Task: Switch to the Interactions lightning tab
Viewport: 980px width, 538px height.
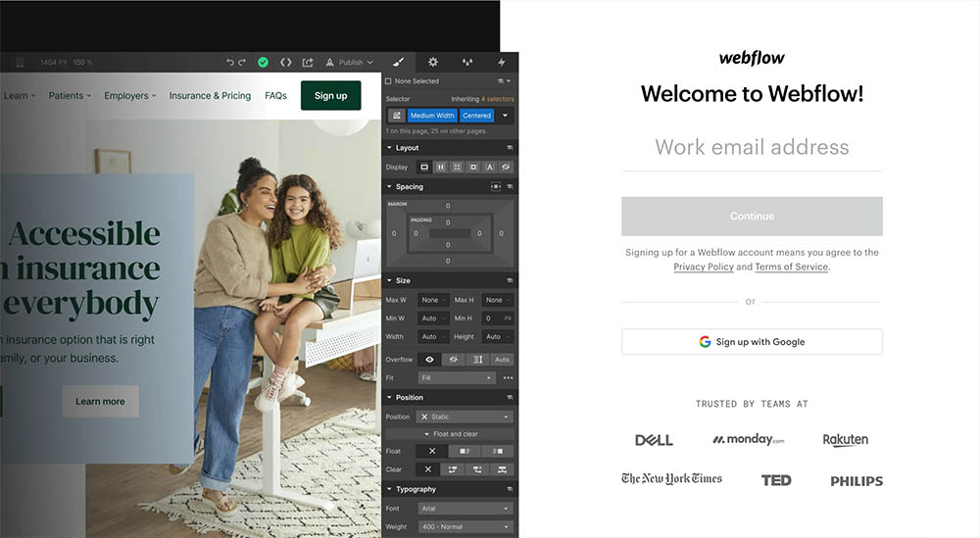Action: click(501, 62)
